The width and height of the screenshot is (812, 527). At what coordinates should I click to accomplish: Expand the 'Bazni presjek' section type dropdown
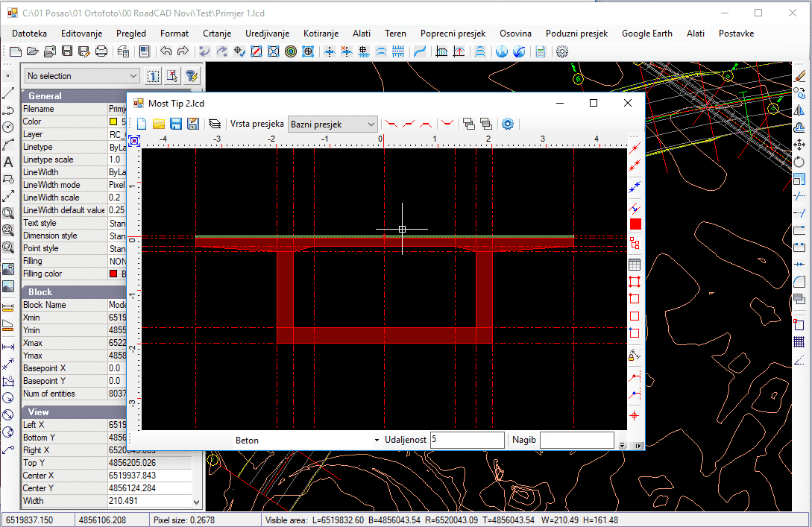pos(371,124)
